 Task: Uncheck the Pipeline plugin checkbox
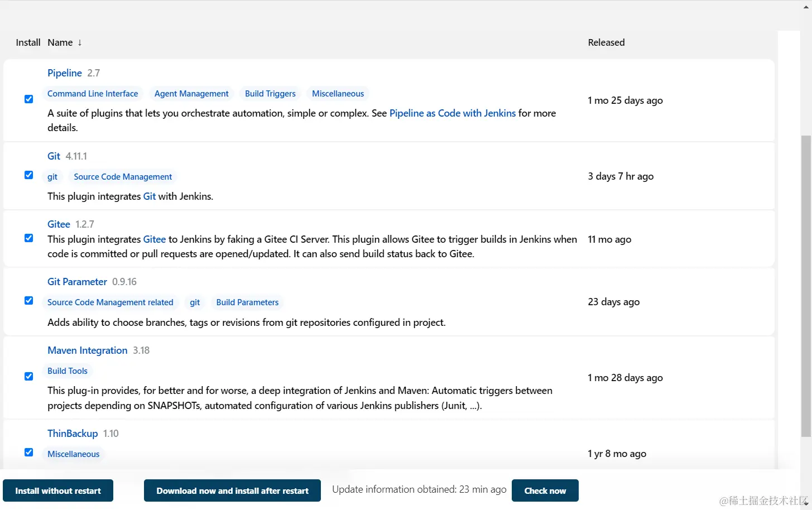pos(29,99)
